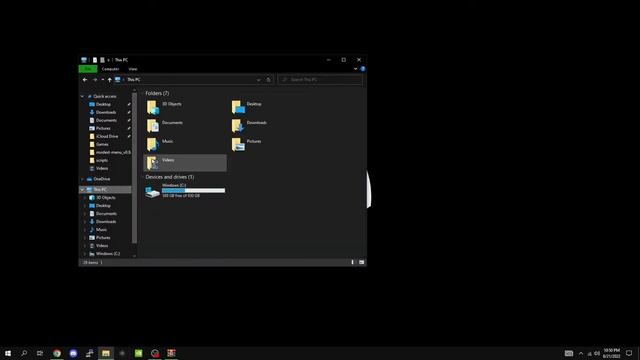Open taskbar search magnifier

click(x=24, y=353)
